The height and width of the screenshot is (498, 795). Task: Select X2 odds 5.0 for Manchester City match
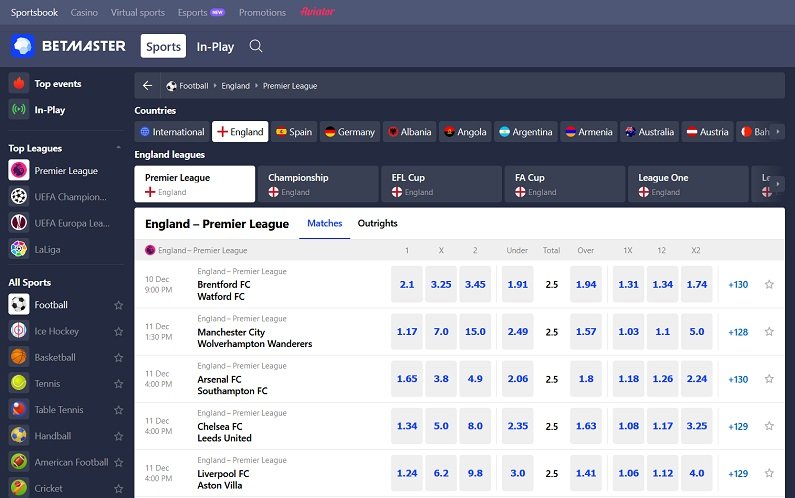pyautogui.click(x=697, y=331)
